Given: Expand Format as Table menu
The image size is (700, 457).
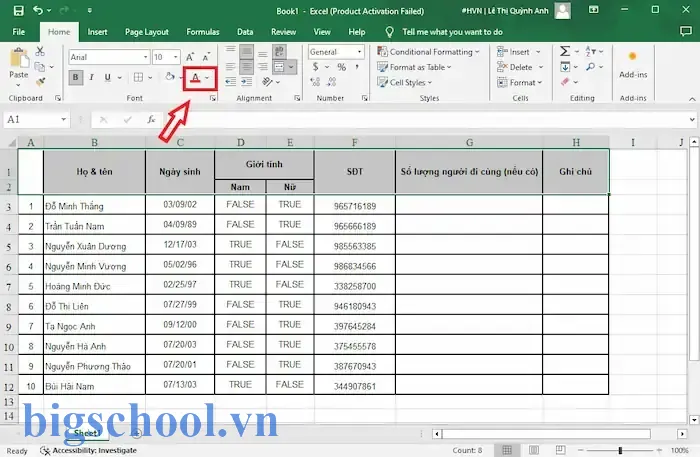Looking at the screenshot, I should 414,67.
